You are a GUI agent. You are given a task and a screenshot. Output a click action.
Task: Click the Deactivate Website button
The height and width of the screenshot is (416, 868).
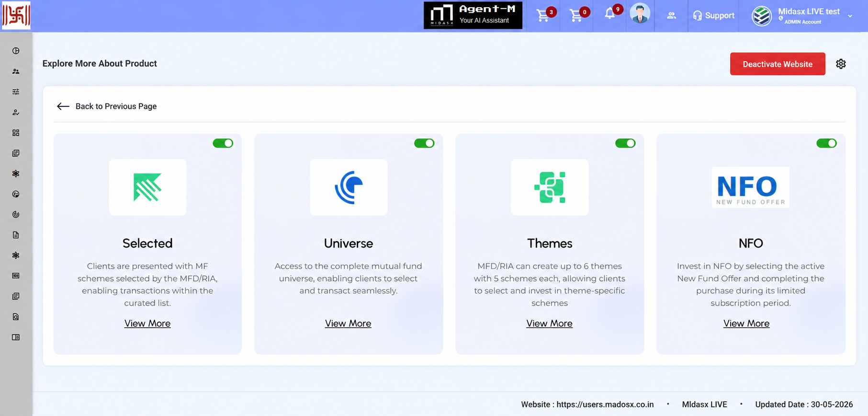pos(778,64)
